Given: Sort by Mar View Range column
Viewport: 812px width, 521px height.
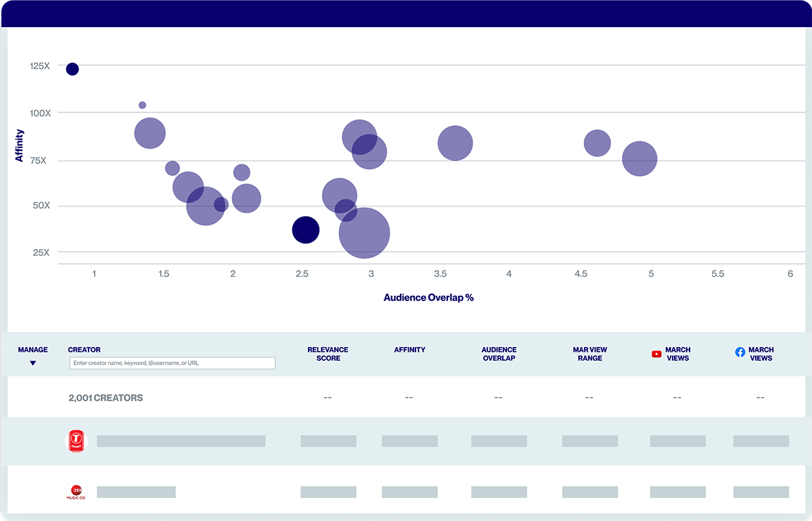Looking at the screenshot, I should [x=589, y=354].
